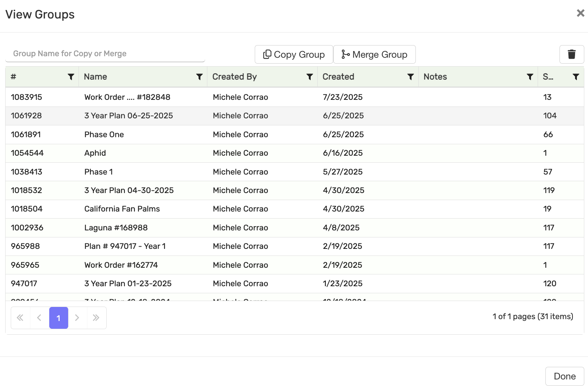Select the Laguna #168988 group row
Screen dimensions: 588x392
coord(116,228)
